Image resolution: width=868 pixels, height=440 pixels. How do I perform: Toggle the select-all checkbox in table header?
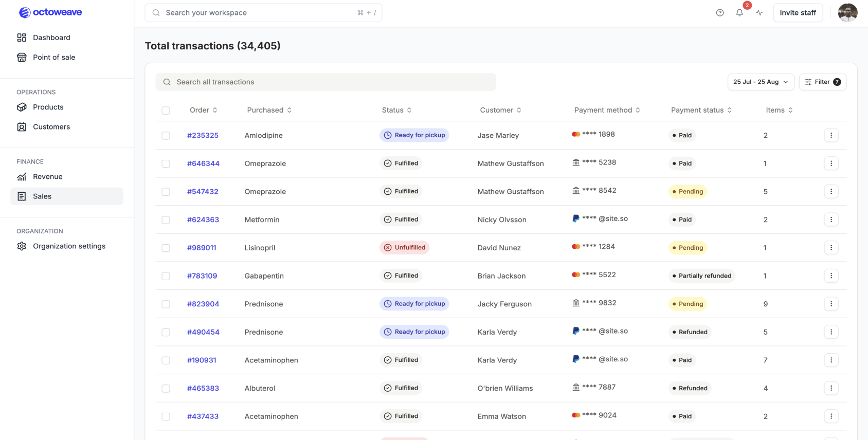(166, 111)
